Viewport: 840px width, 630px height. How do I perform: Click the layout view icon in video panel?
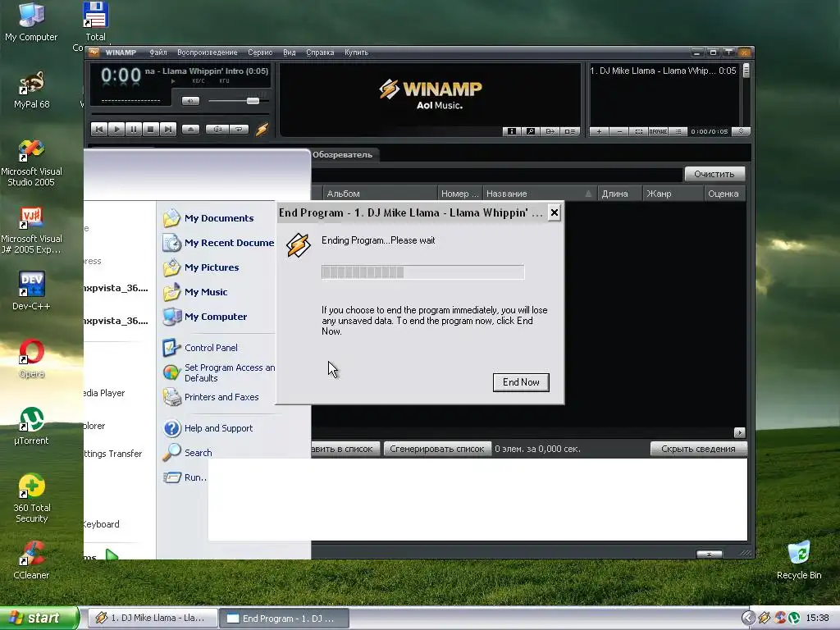coord(569,131)
